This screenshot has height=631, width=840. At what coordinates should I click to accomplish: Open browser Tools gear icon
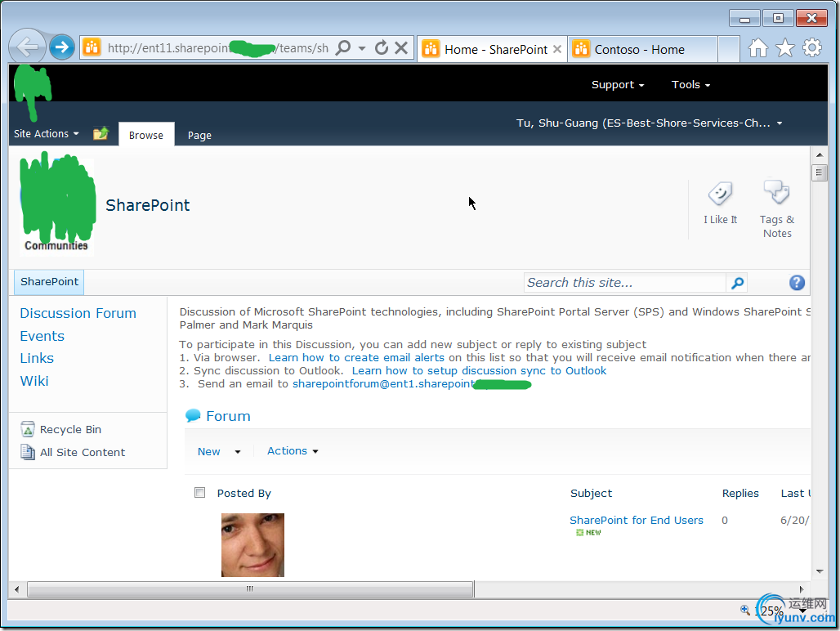coord(812,47)
